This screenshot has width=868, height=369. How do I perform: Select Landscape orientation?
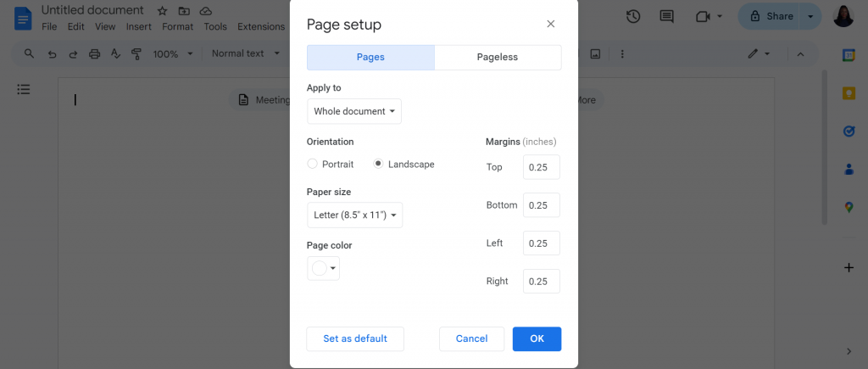tap(378, 164)
